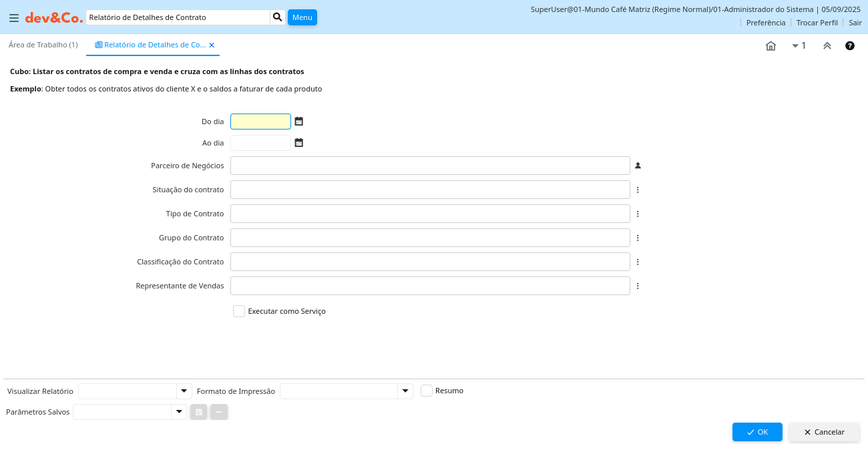Collapse header with double chevron icon
868x450 pixels.
click(x=827, y=46)
